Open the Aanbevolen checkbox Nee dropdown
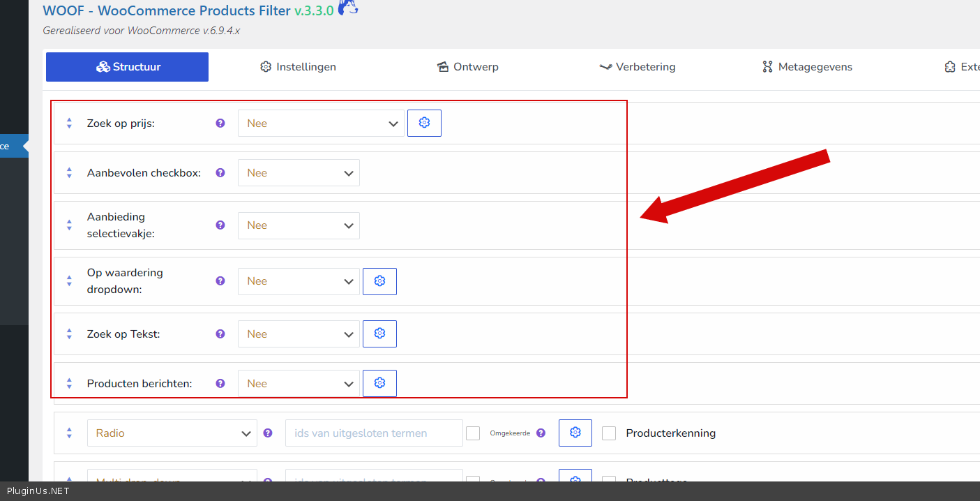This screenshot has width=980, height=501. click(299, 172)
